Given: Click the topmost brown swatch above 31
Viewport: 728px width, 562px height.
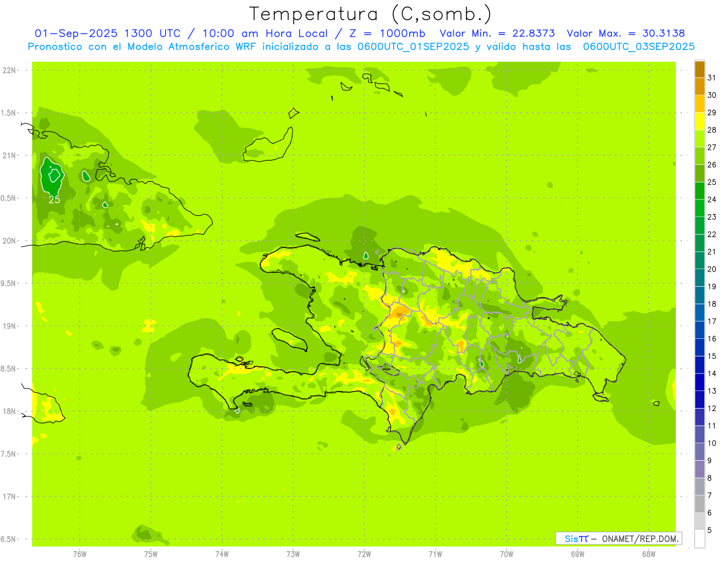Looking at the screenshot, I should (699, 69).
